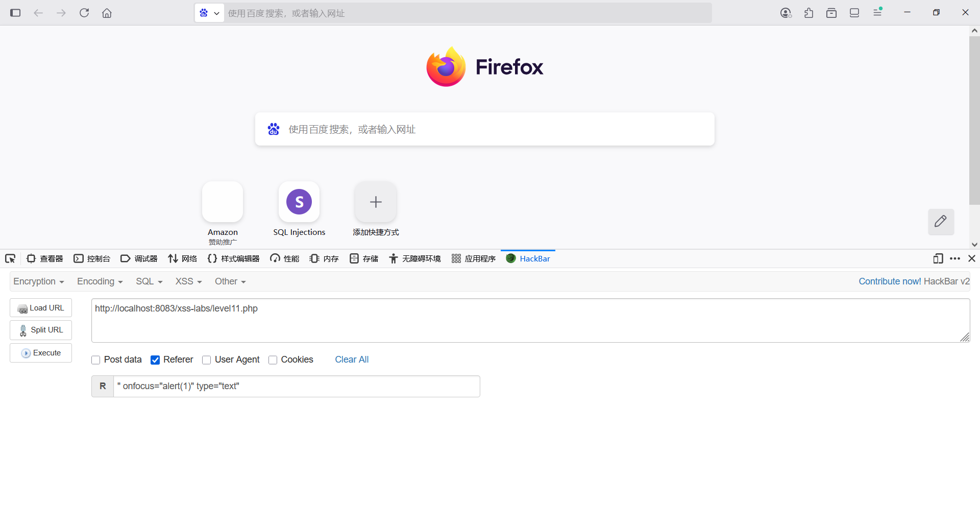Click the scrollbar down arrow
980x526 pixels.
point(974,245)
